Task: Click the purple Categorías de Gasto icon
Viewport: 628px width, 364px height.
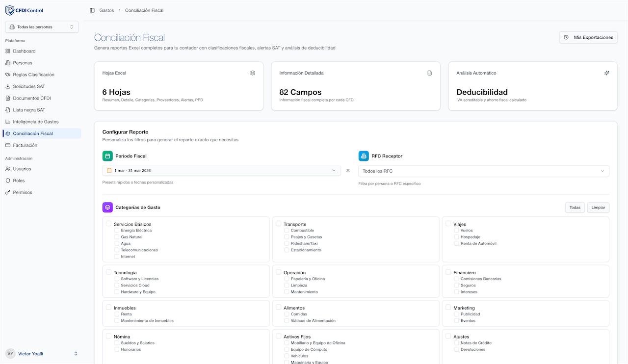Action: (x=107, y=208)
